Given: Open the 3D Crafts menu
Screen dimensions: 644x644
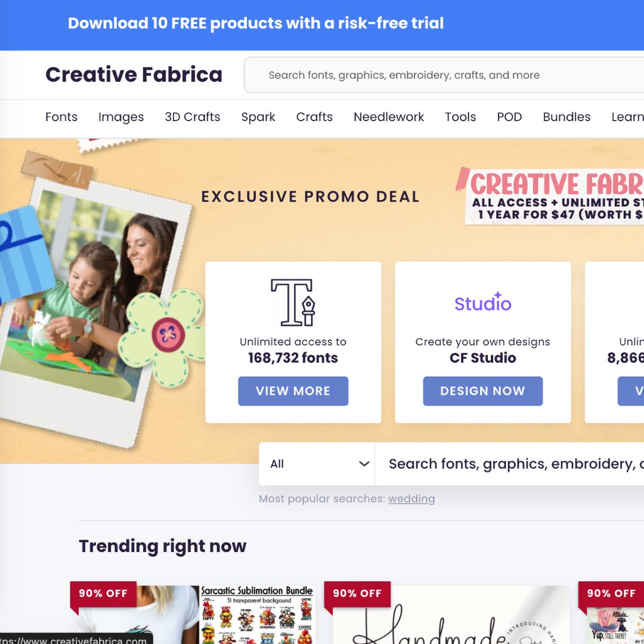Looking at the screenshot, I should coord(192,117).
